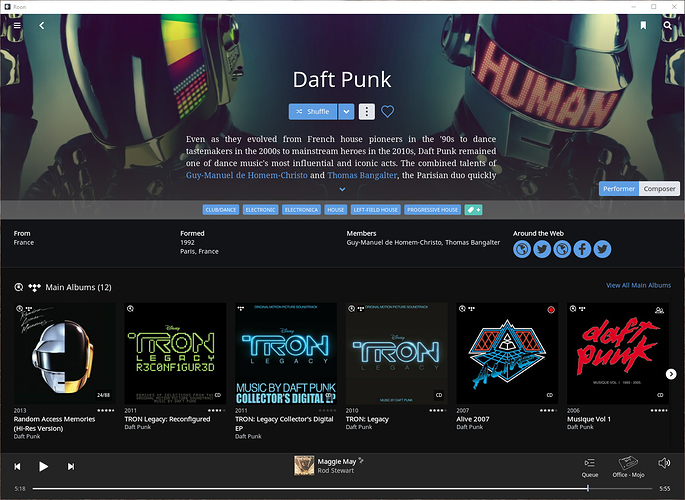Skip to the previous track
The height and width of the screenshot is (500, 685).
17,466
